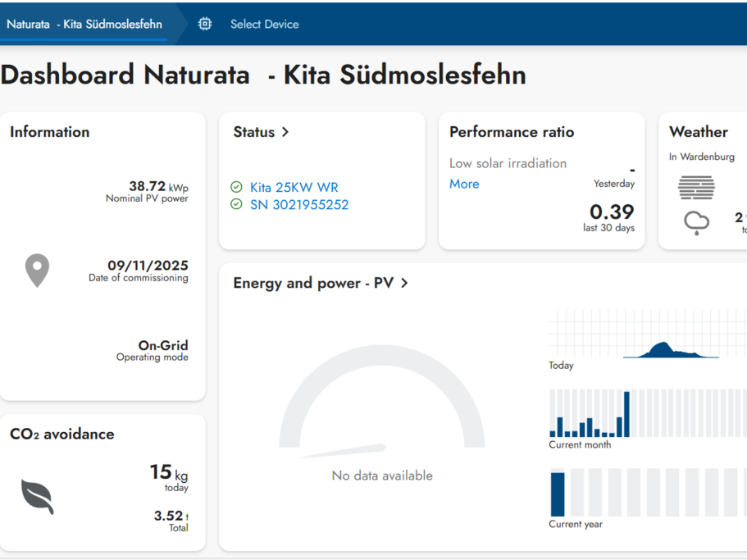Click the location pin icon
The width and height of the screenshot is (747, 560).
37,271
